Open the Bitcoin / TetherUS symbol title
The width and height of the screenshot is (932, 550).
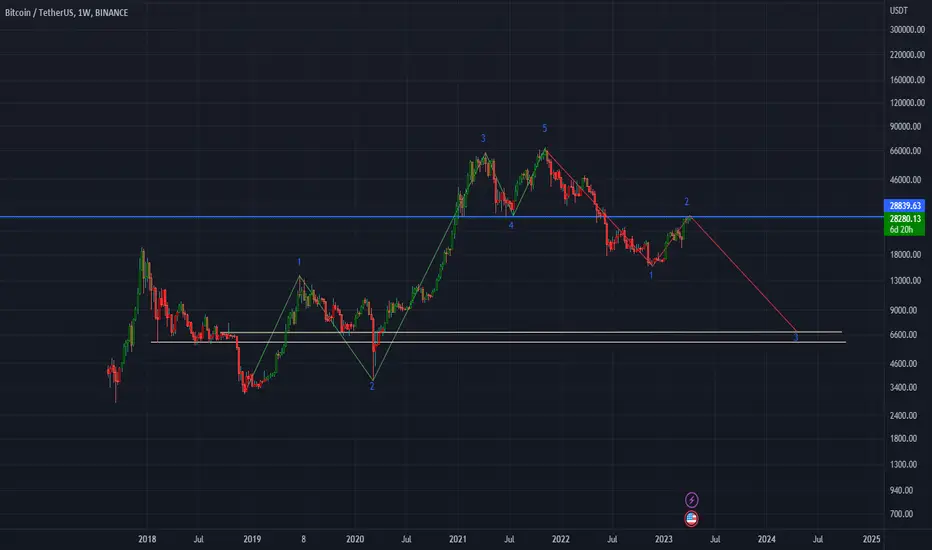point(67,12)
